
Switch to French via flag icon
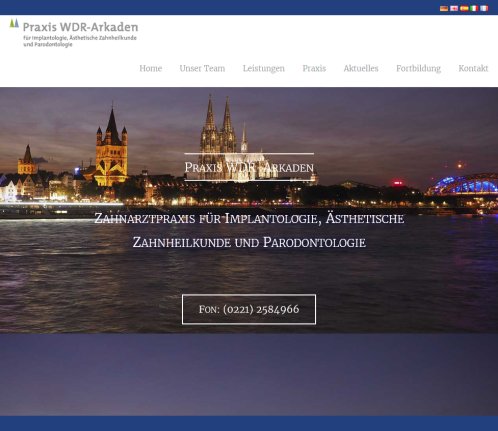pyautogui.click(x=484, y=8)
